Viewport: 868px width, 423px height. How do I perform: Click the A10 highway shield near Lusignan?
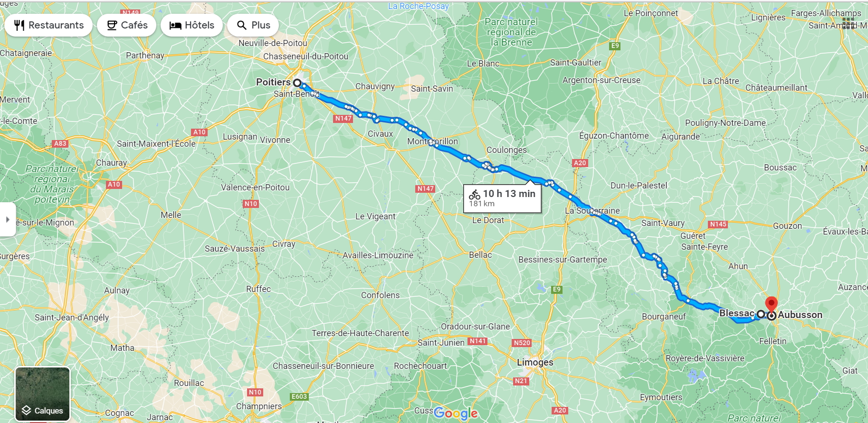tap(200, 132)
